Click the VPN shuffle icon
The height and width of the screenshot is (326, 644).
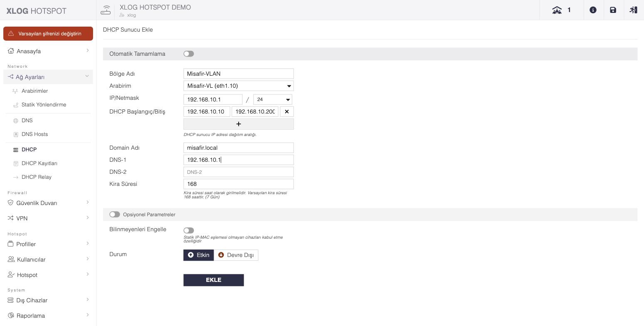[11, 218]
